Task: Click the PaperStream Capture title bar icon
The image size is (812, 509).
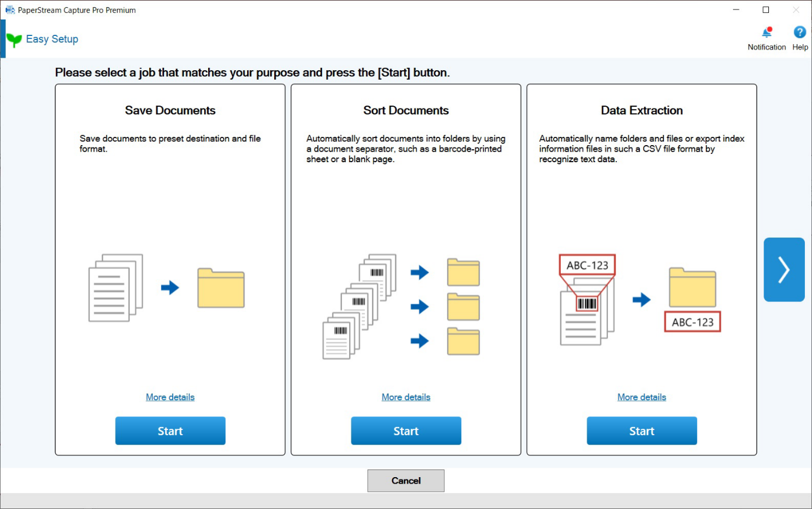Action: click(10, 10)
